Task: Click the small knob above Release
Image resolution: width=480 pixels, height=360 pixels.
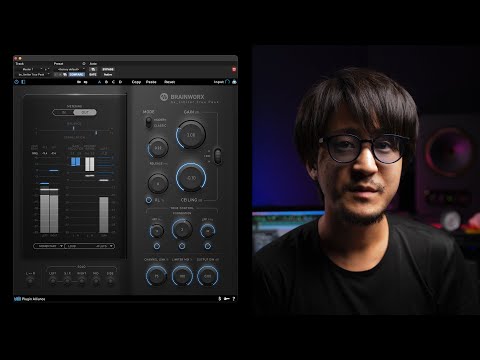Action: [158, 148]
